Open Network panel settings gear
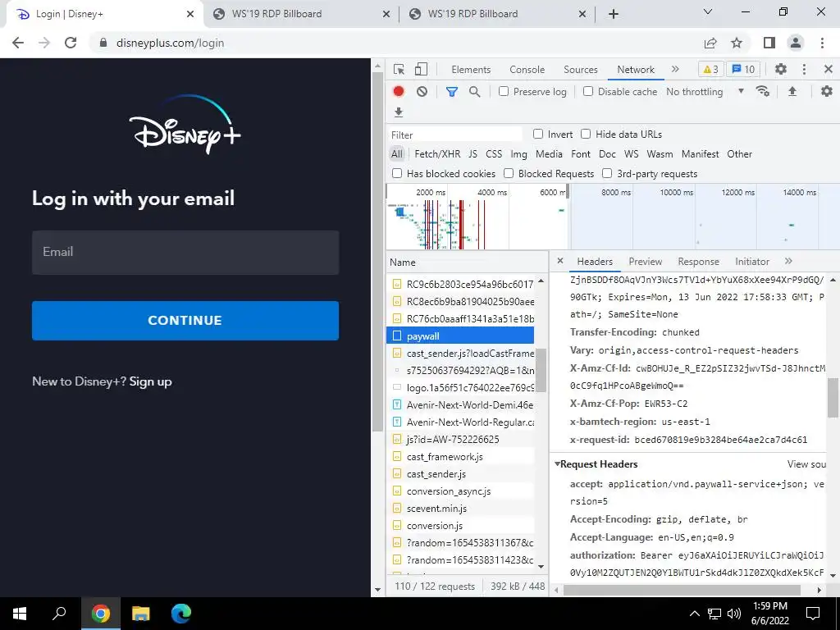The height and width of the screenshot is (630, 840). click(x=827, y=92)
